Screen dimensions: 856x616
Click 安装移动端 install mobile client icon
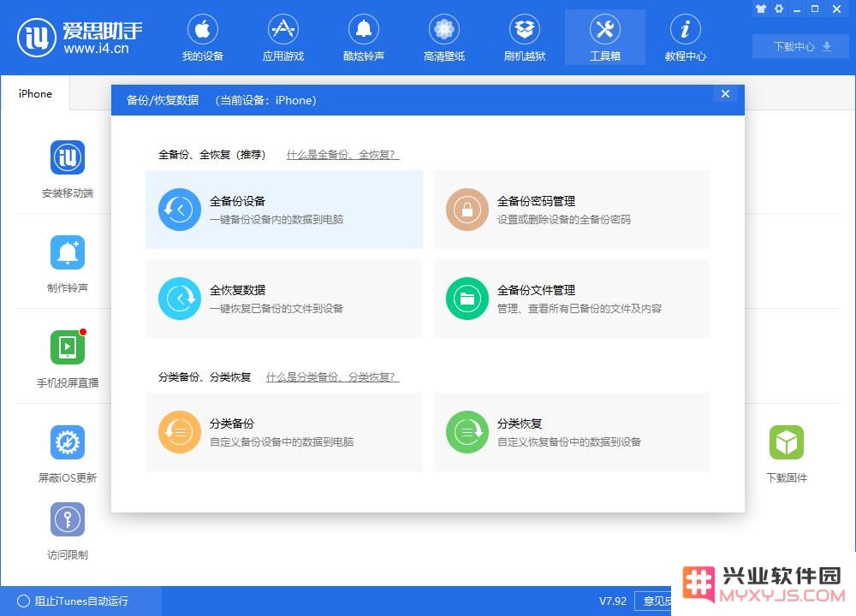click(x=68, y=157)
